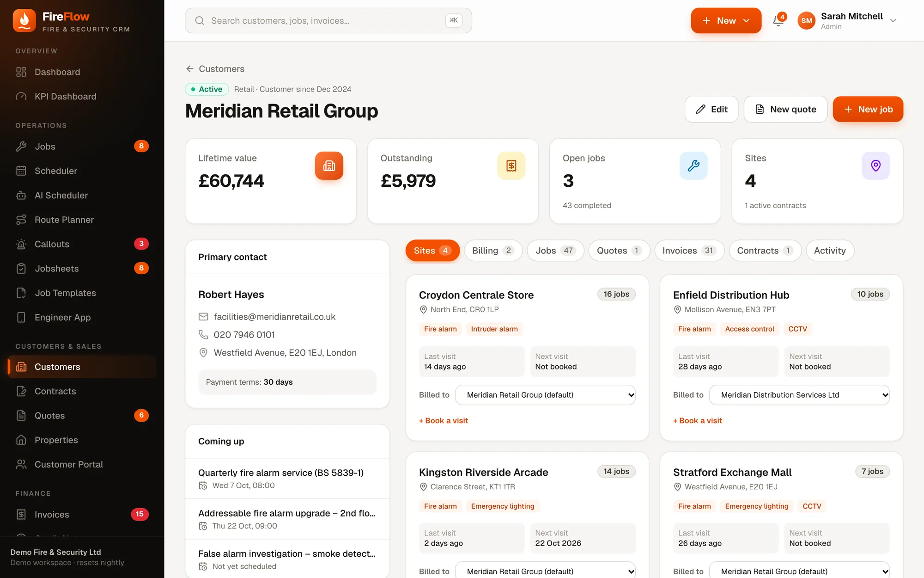Click the Active status badge
The width and height of the screenshot is (924, 578).
207,89
